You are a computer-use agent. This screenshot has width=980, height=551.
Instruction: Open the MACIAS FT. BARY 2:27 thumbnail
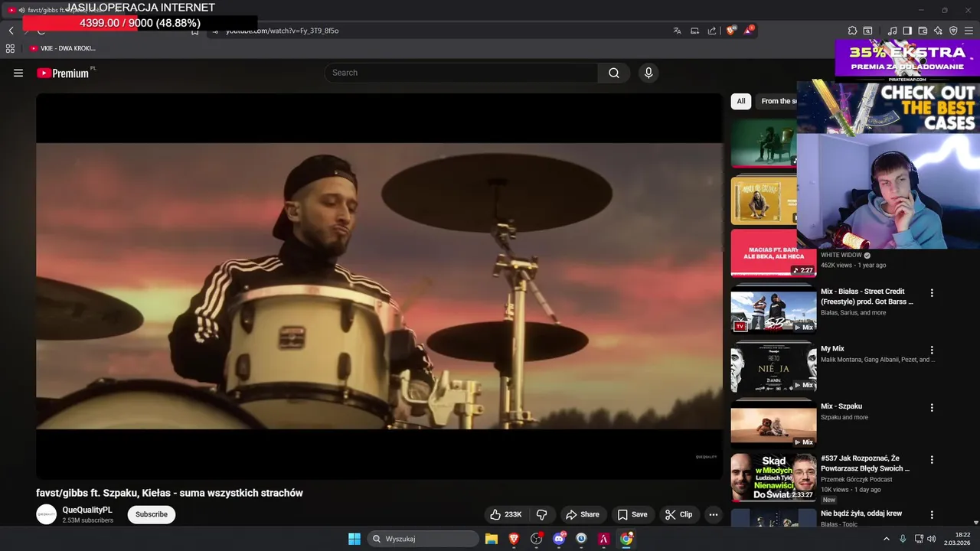773,253
